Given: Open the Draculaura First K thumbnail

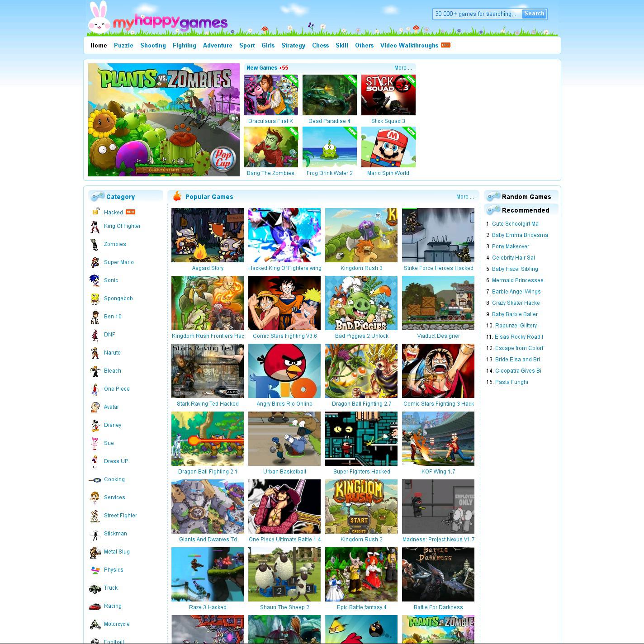Looking at the screenshot, I should tap(271, 95).
